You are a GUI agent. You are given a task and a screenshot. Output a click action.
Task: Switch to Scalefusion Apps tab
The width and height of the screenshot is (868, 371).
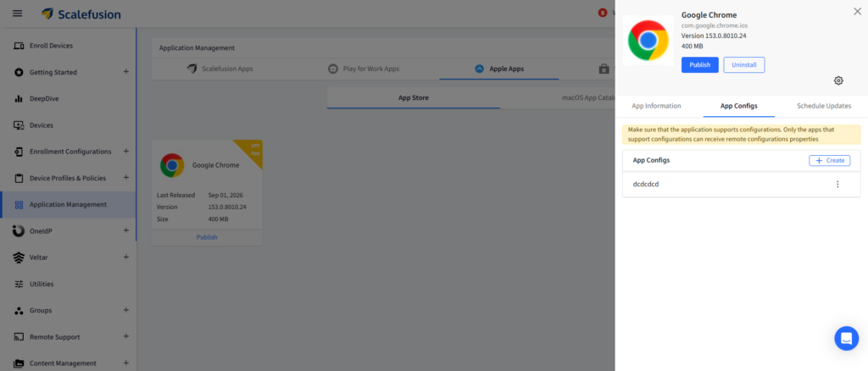220,69
